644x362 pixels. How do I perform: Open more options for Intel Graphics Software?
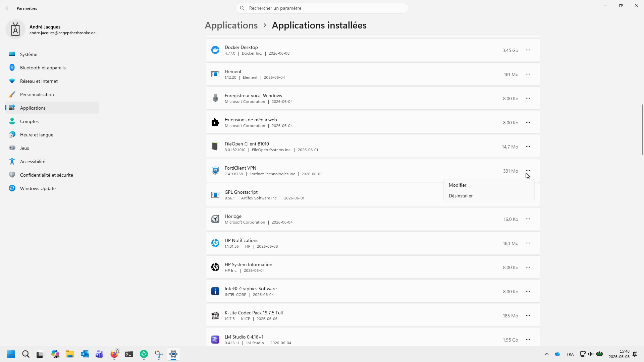point(528,291)
